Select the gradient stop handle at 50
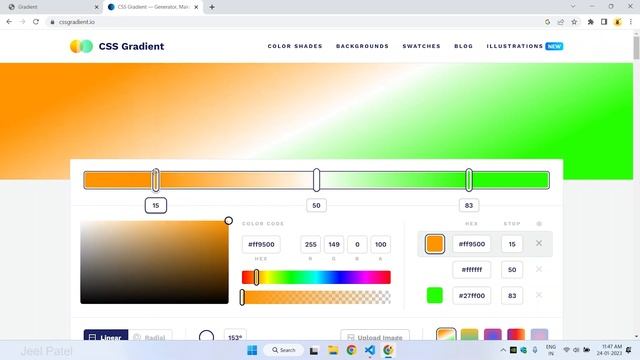The width and height of the screenshot is (640, 360). 316,180
